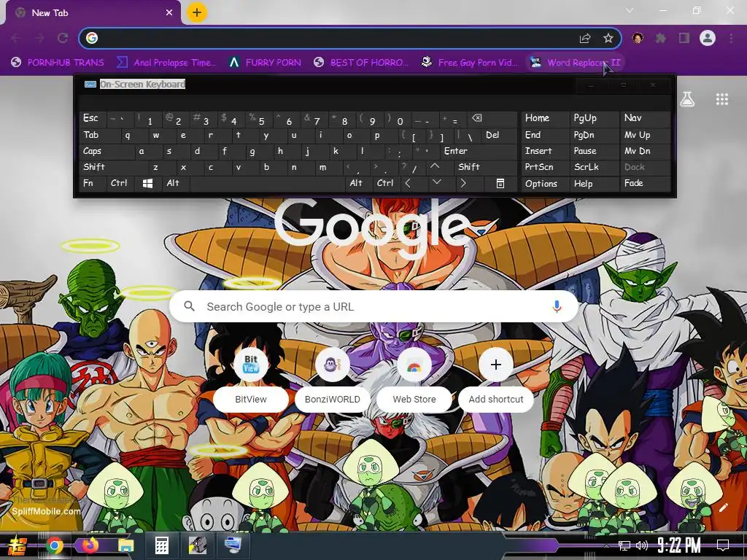Open the Extensions puzzle icon
Screen dimensions: 747x560
click(x=661, y=38)
